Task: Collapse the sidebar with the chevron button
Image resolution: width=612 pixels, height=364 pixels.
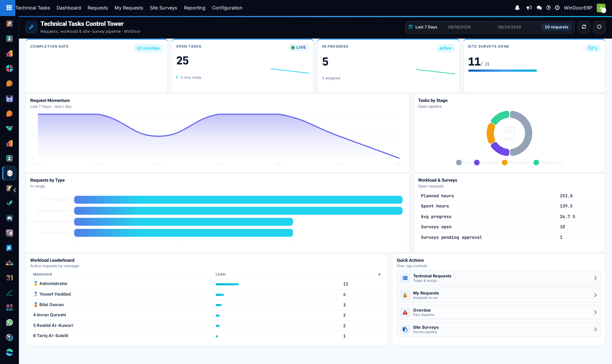Action: (x=15, y=190)
